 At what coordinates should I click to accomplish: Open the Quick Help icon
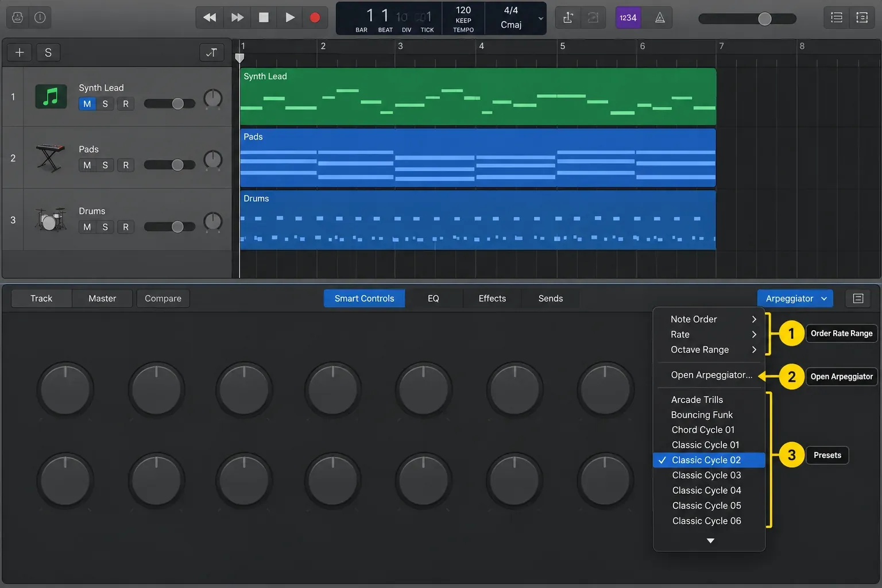click(x=40, y=17)
